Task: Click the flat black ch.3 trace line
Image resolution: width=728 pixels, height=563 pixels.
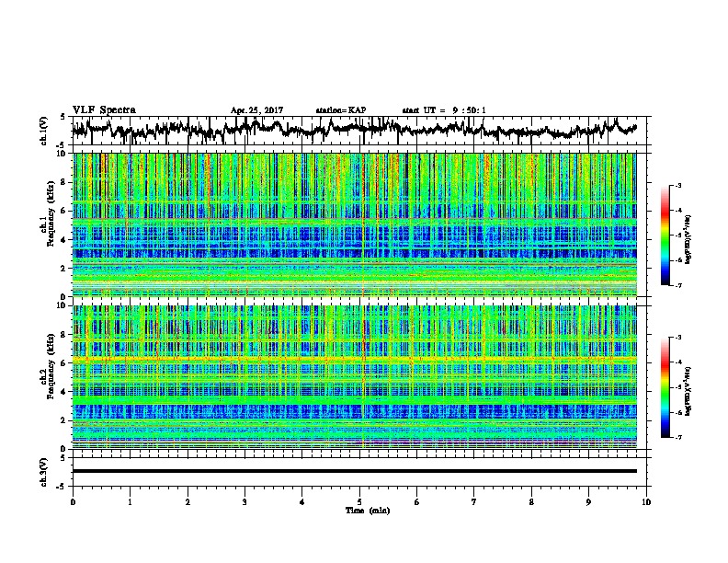Action: coord(354,471)
